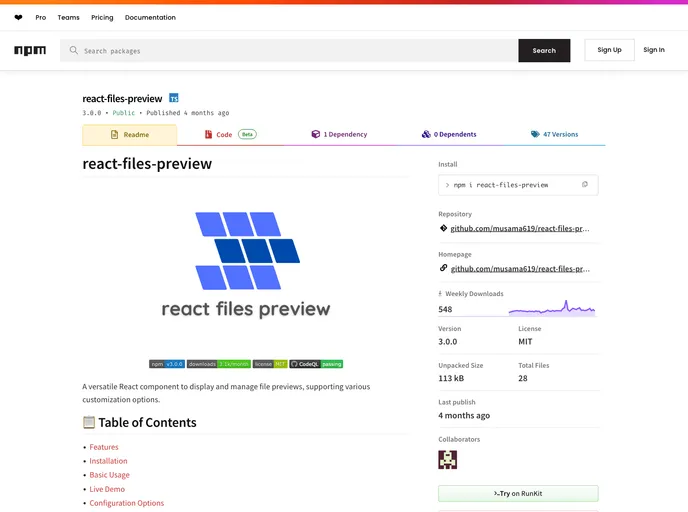Screen dimensions: 688x512
Task: Switch to the 1 Dependency tab
Action: pos(339,134)
